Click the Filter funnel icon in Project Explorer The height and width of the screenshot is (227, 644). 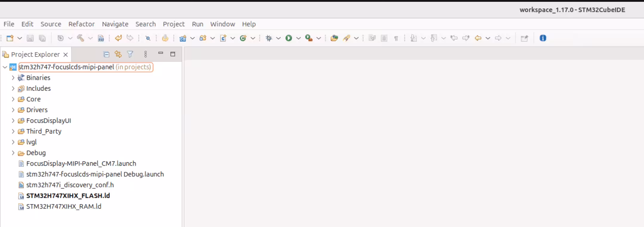point(130,54)
